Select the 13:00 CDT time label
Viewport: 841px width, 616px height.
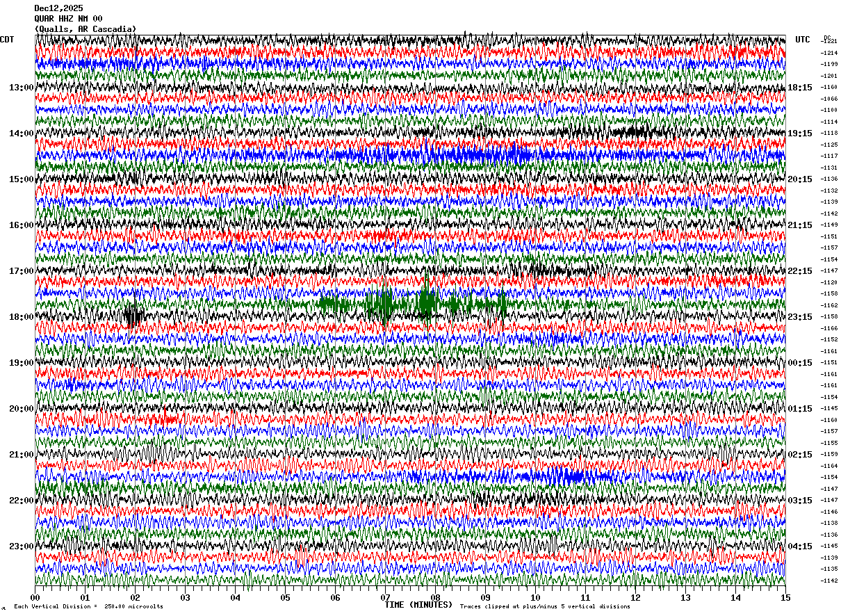(x=21, y=88)
